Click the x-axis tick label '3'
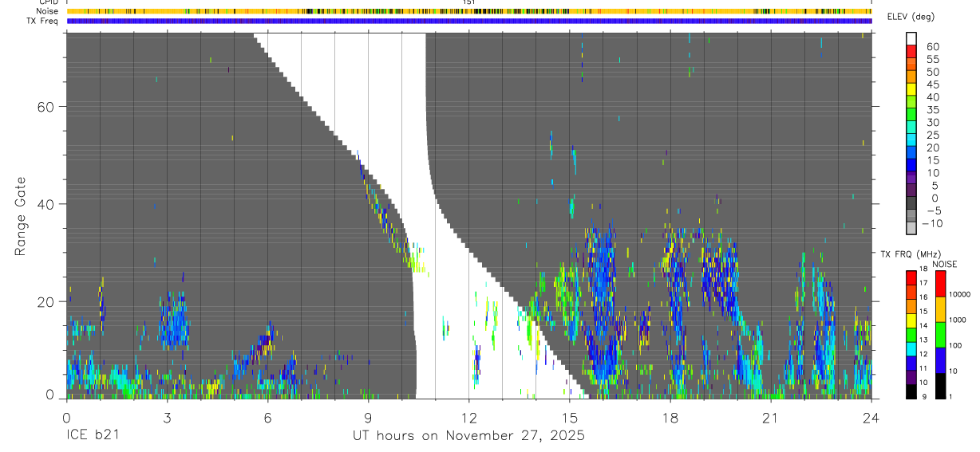Screen dimensions: 980x452 coord(167,418)
